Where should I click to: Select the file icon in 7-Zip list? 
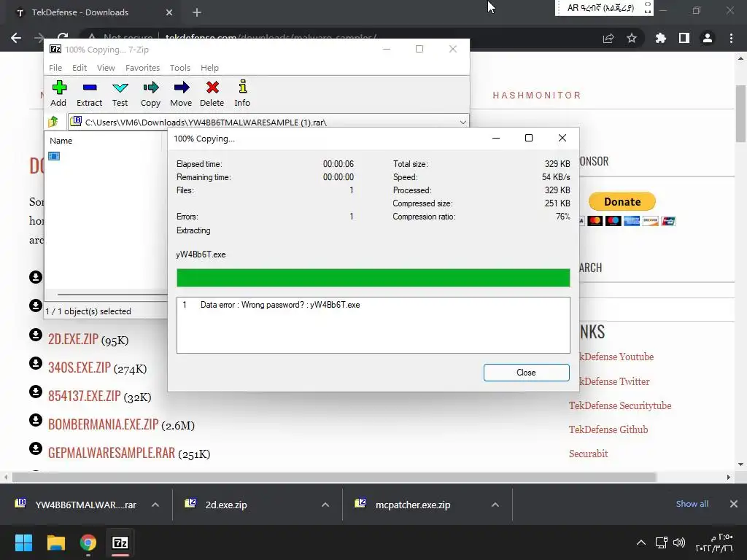click(x=54, y=156)
